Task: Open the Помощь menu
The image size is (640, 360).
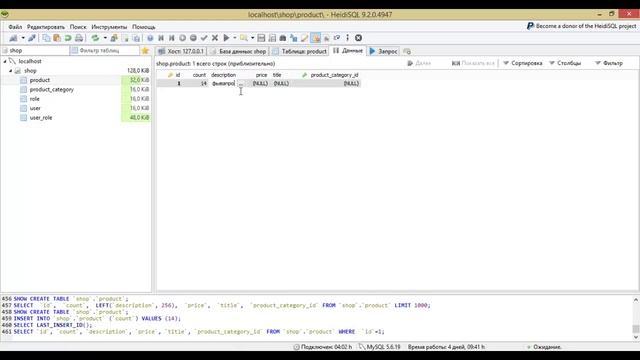Action: coord(144,27)
